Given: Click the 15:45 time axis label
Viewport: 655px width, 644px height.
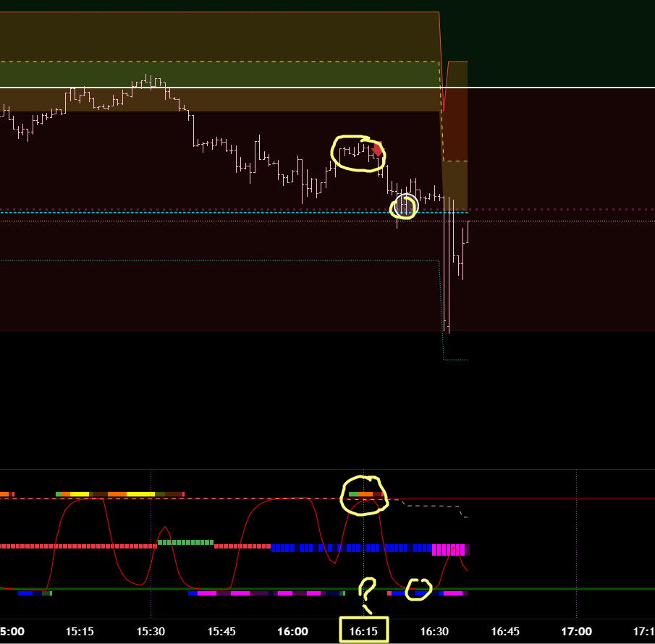Looking at the screenshot, I should (x=221, y=631).
